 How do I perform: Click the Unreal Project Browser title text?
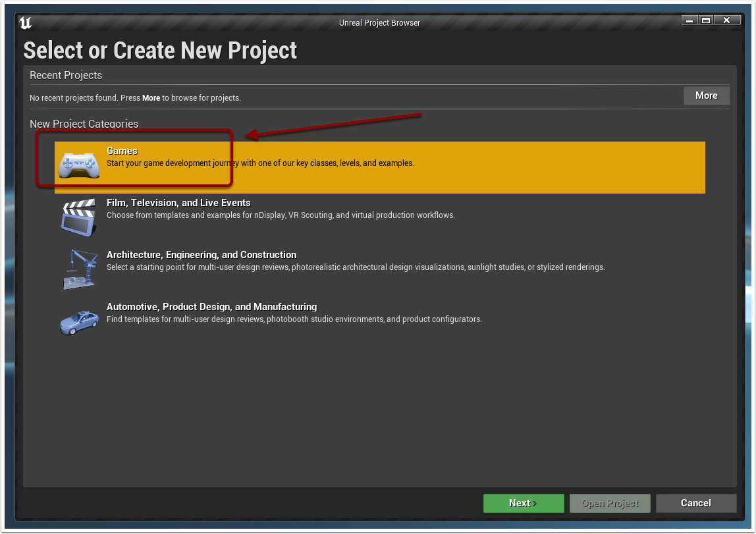379,23
